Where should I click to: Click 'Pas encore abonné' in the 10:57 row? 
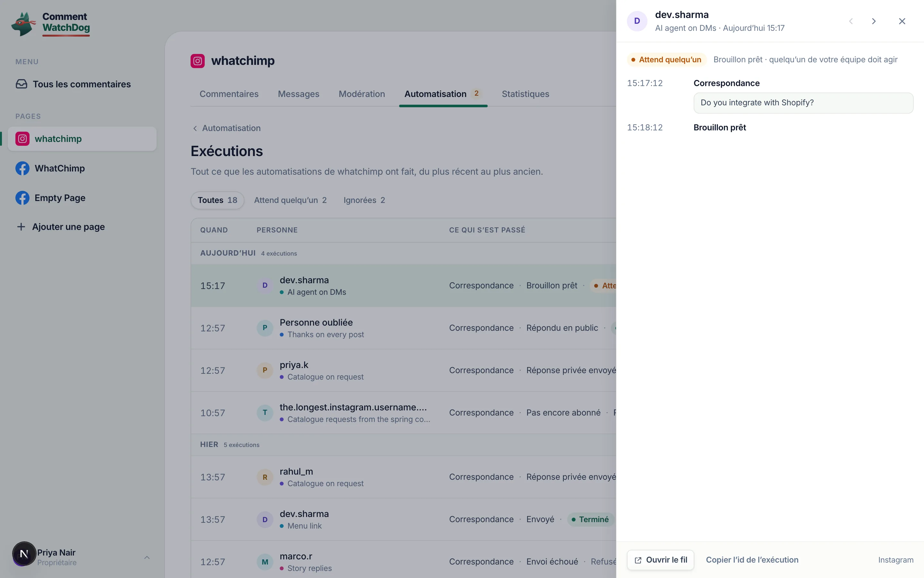coord(563,413)
